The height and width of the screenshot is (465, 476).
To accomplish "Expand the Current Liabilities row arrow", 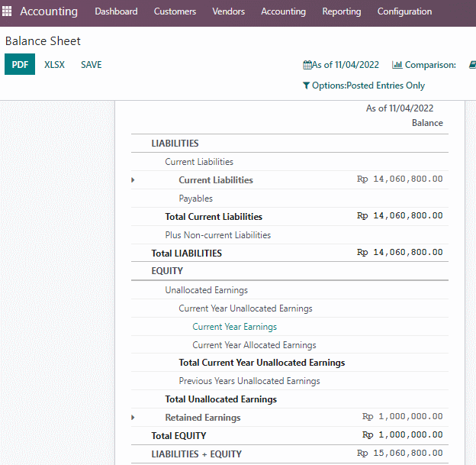I will pyautogui.click(x=133, y=180).
